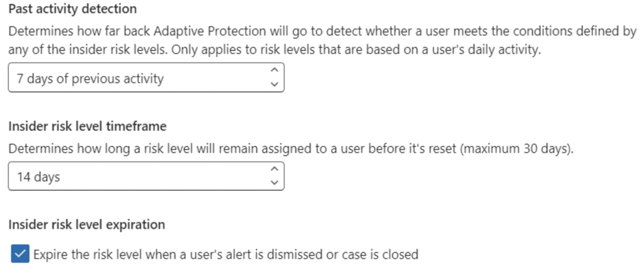Select the '7 days of previous activity' value
Screen dimensions: 644x272
click(90, 79)
